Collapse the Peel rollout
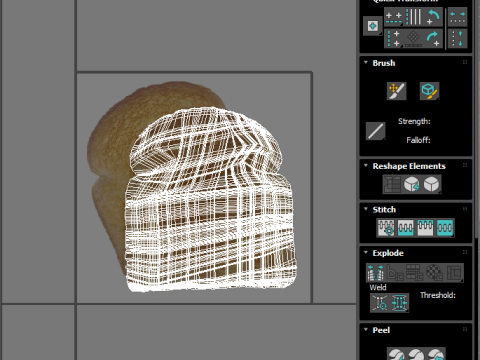Screen dimensions: 480x360 tap(366, 329)
